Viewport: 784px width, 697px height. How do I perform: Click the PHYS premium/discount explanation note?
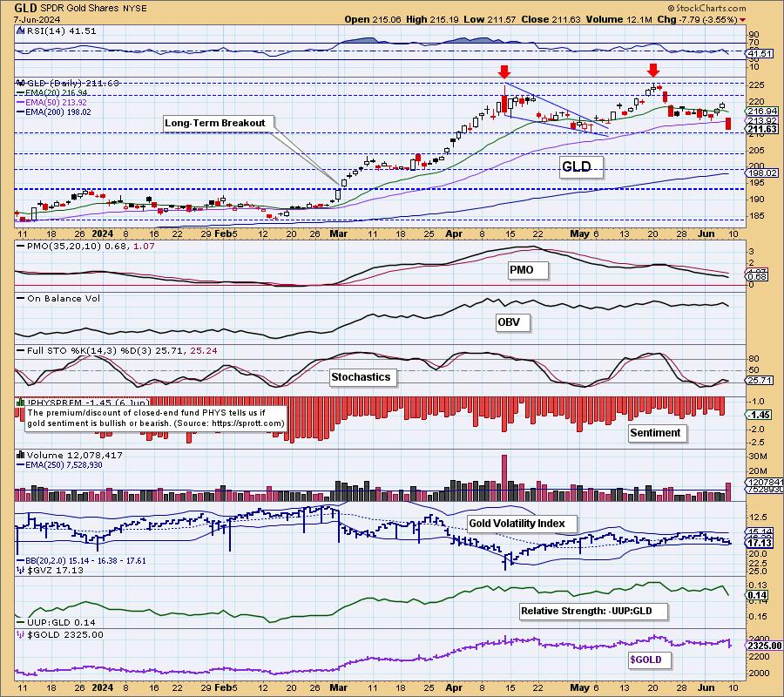click(x=156, y=418)
